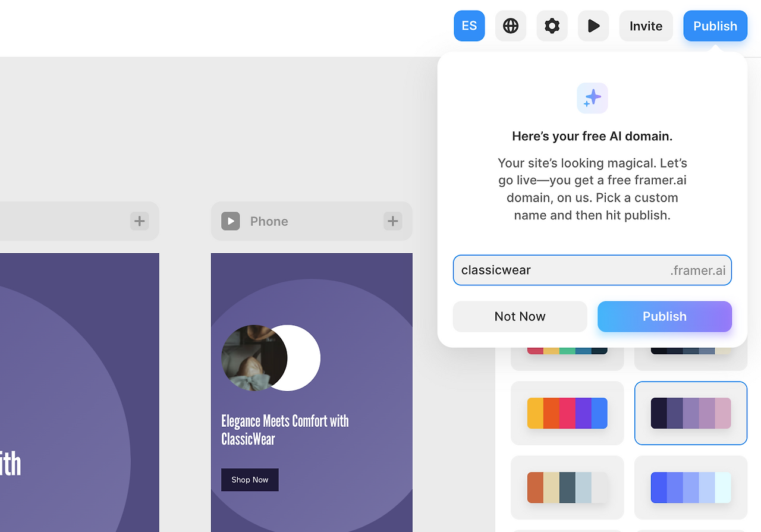Click Shop Now in the Phone preview

click(x=250, y=480)
